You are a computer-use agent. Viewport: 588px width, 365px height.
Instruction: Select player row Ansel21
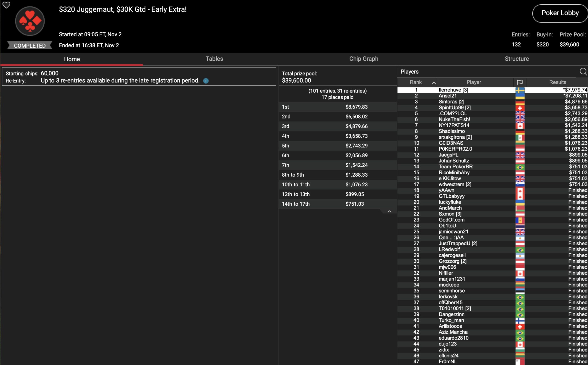(x=447, y=96)
